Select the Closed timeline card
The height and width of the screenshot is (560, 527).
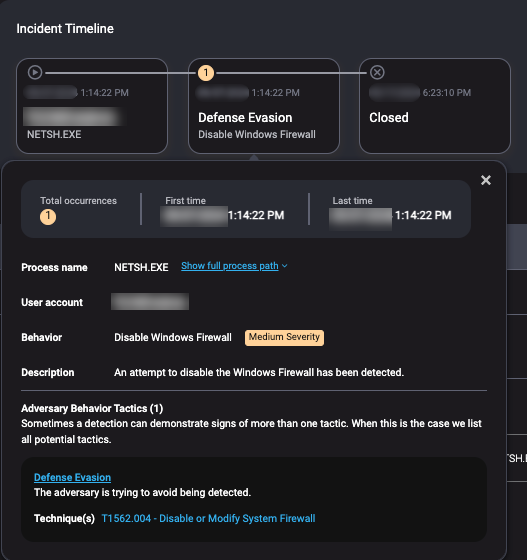(x=435, y=106)
